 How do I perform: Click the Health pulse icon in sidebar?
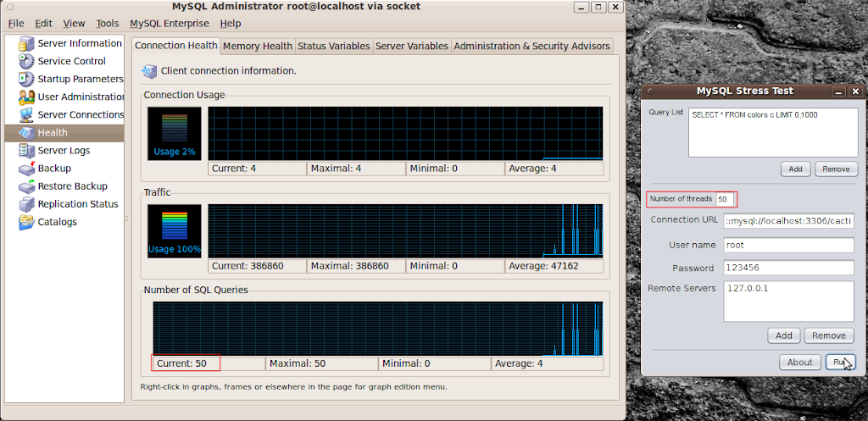pos(26,133)
